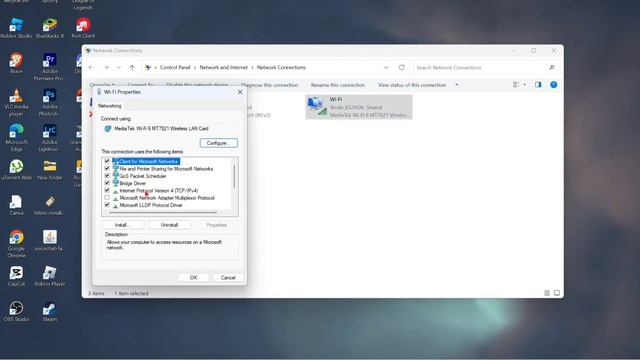This screenshot has height=360, width=640.
Task: Select the voicechat jar file icon
Action: [50, 241]
